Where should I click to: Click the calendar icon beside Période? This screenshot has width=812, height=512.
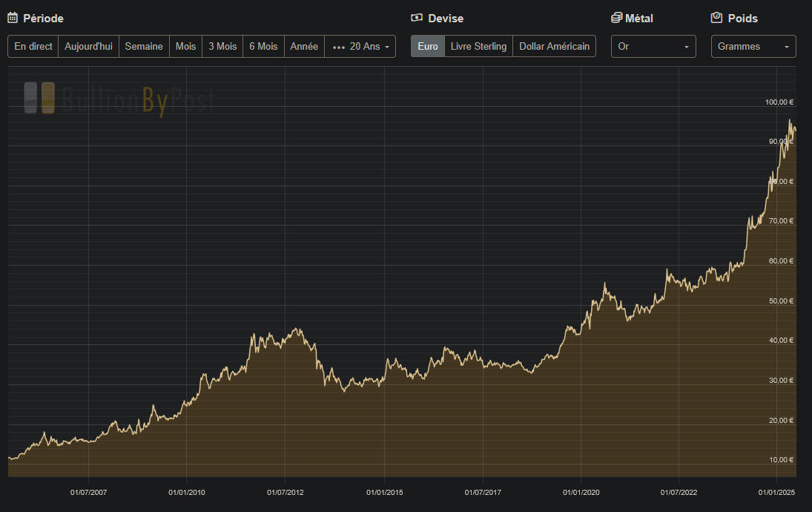13,18
